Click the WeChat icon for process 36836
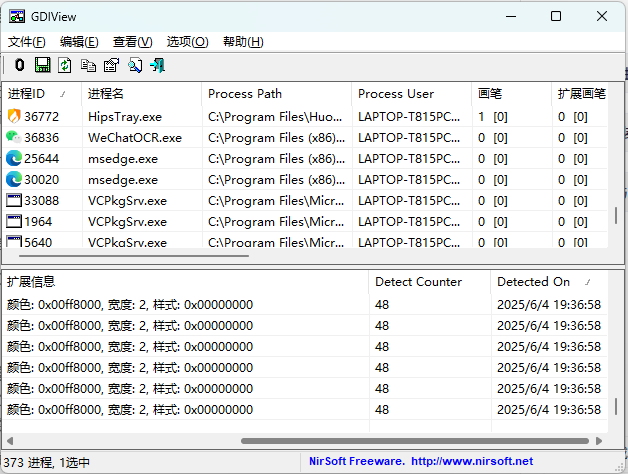The width and height of the screenshot is (628, 474). coord(14,137)
